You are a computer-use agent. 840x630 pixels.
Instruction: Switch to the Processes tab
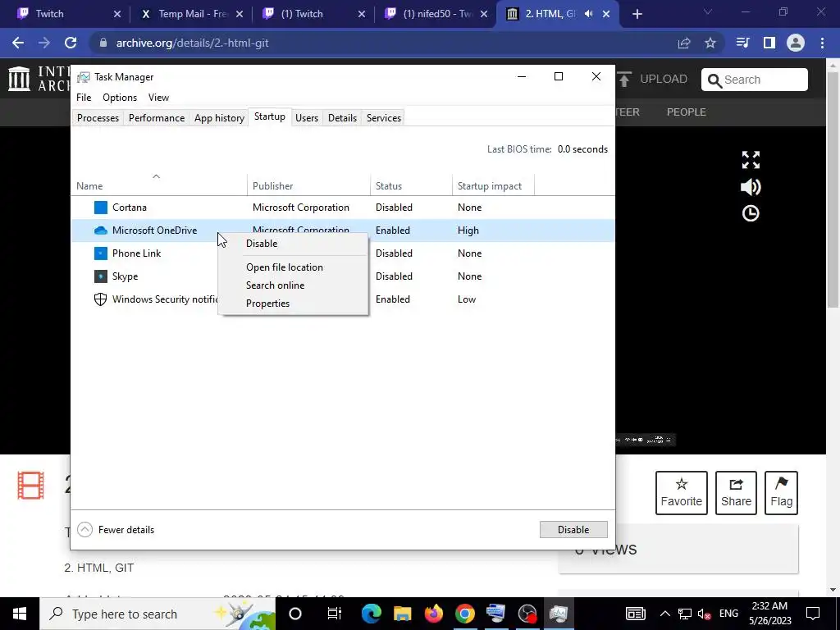click(x=98, y=118)
